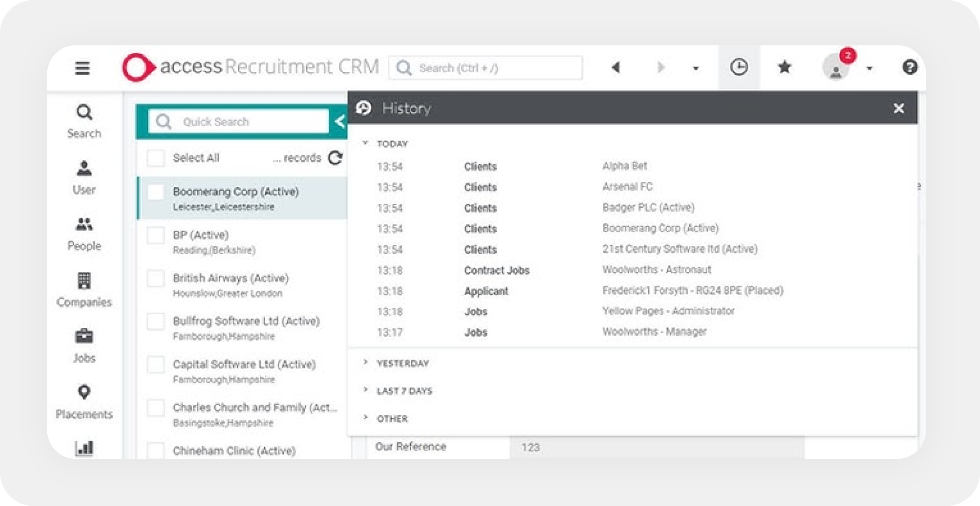Refresh the records list
The width and height of the screenshot is (980, 506).
coord(336,158)
